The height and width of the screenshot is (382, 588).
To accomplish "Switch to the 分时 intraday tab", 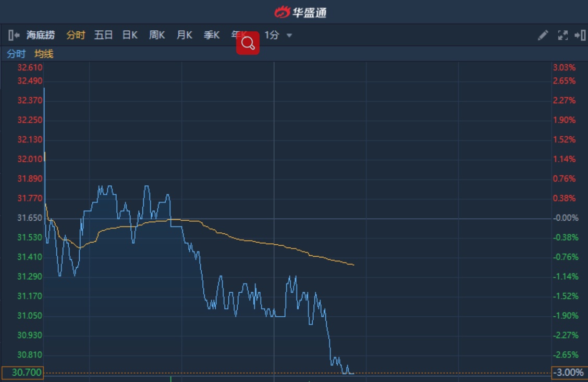I will (x=76, y=35).
